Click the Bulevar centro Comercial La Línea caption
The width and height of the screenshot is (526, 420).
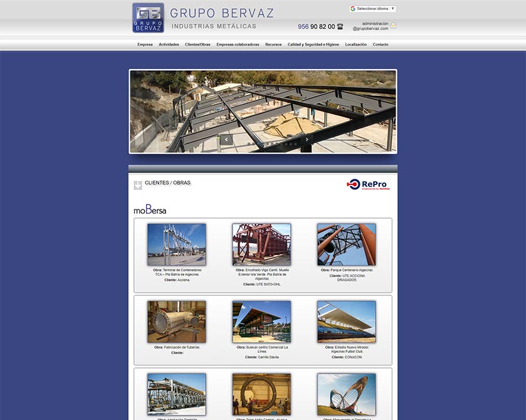262,349
